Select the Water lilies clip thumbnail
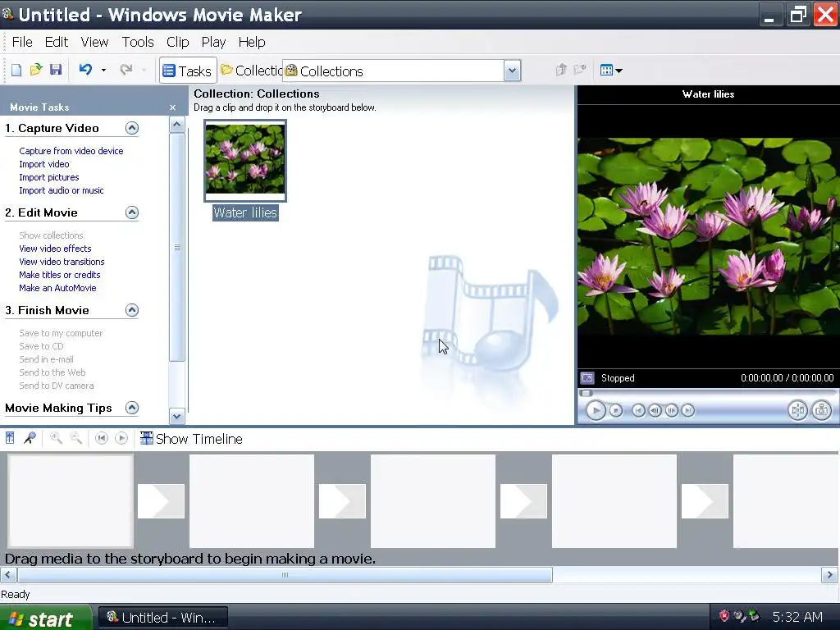 (x=245, y=160)
